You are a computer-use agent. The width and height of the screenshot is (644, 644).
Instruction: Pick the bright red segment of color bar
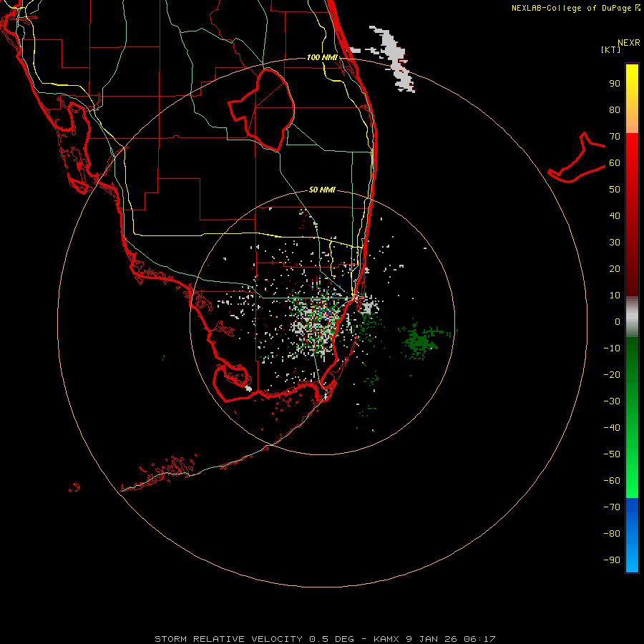point(632,152)
